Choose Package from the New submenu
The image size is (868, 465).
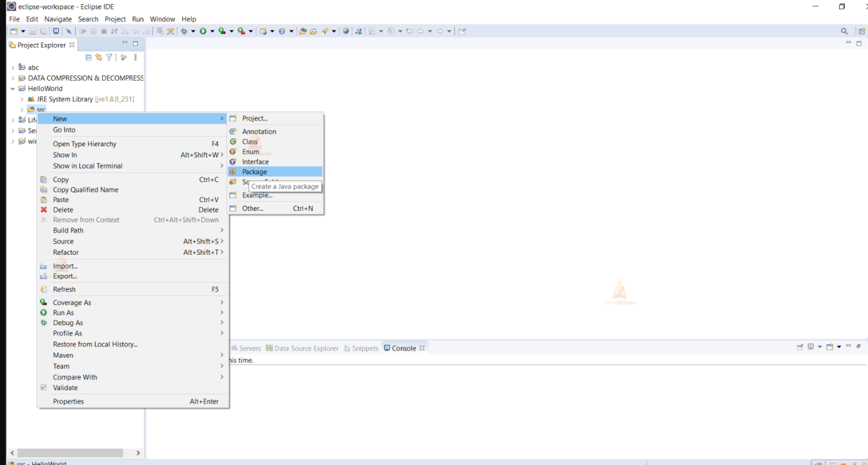(x=275, y=172)
